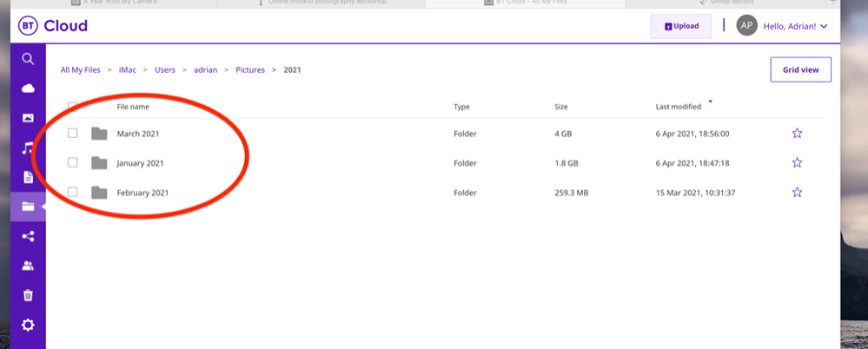Image resolution: width=868 pixels, height=349 pixels.
Task: Open the share icon in sidebar
Action: 28,236
